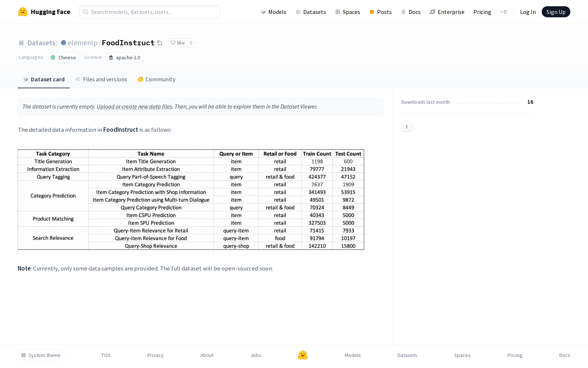Click the Sign Up button

point(556,12)
